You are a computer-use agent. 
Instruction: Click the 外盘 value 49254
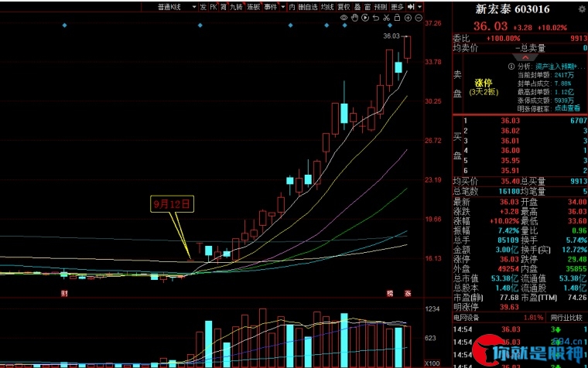coord(508,269)
